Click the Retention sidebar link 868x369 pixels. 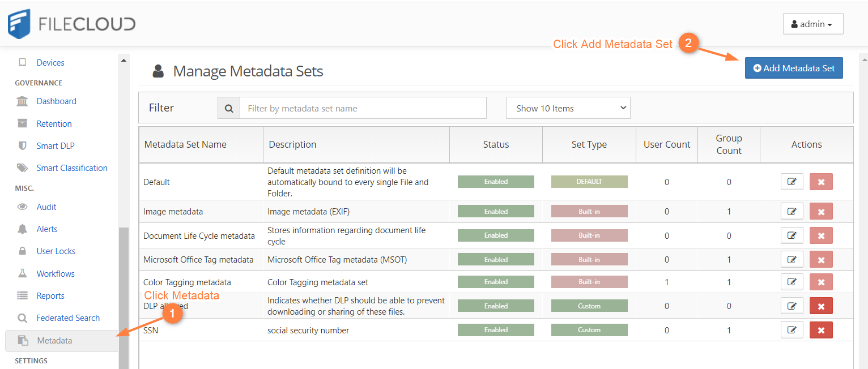pos(54,124)
